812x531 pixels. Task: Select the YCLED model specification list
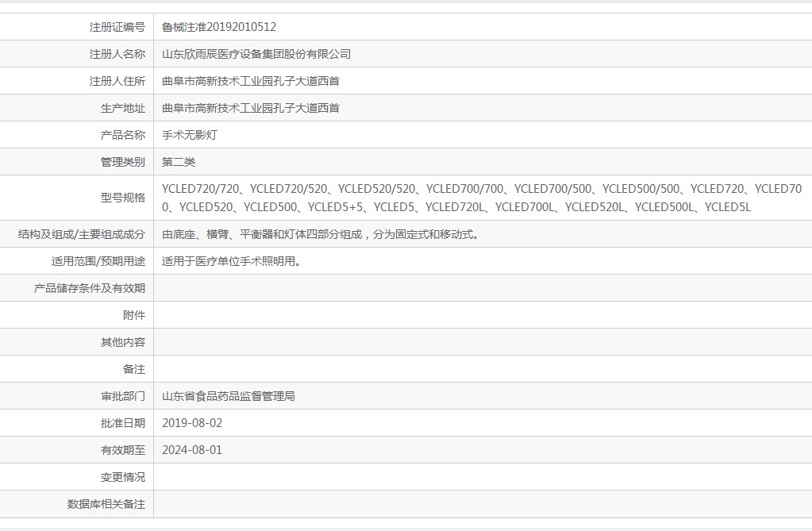tap(482, 198)
